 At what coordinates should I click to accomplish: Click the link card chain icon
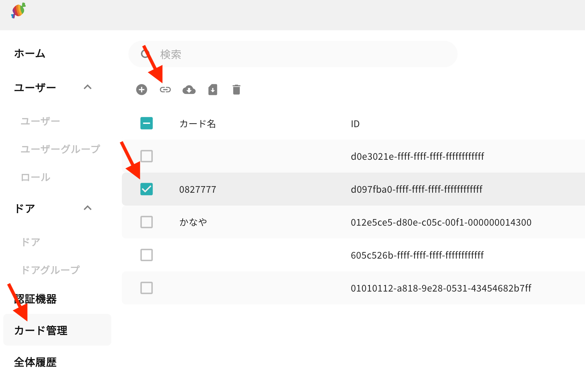click(165, 90)
